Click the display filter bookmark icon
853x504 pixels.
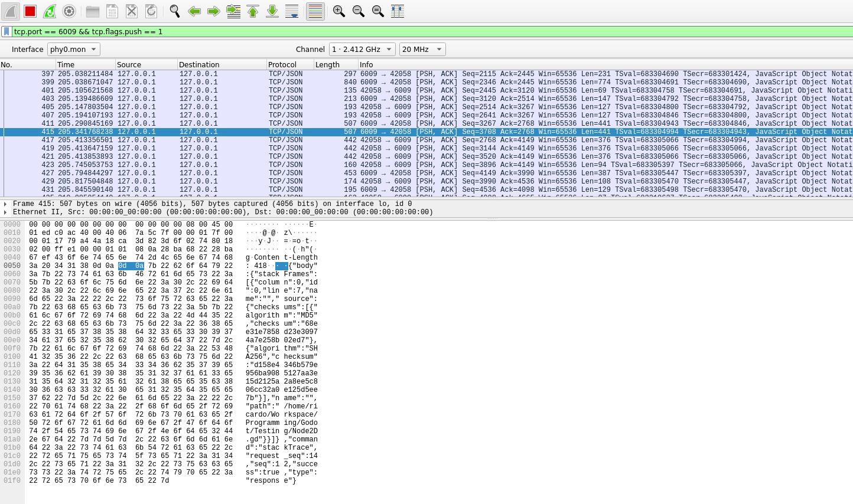click(x=6, y=31)
